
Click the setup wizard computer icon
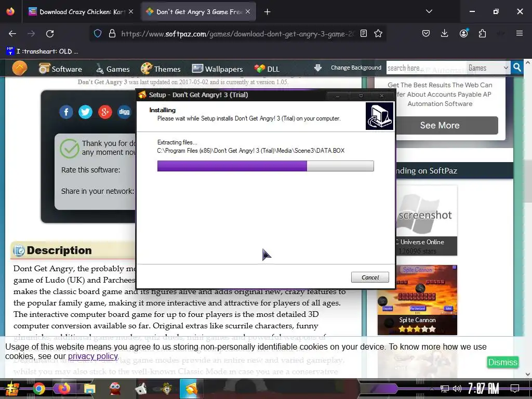[x=379, y=116]
